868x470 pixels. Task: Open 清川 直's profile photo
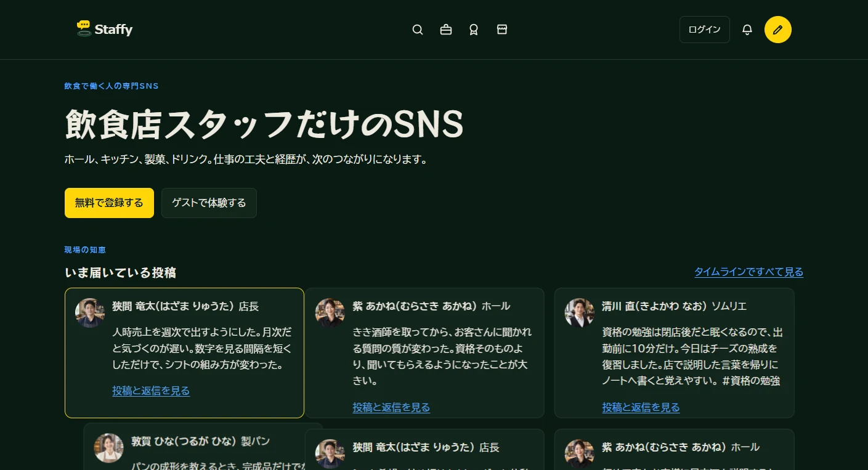(580, 313)
